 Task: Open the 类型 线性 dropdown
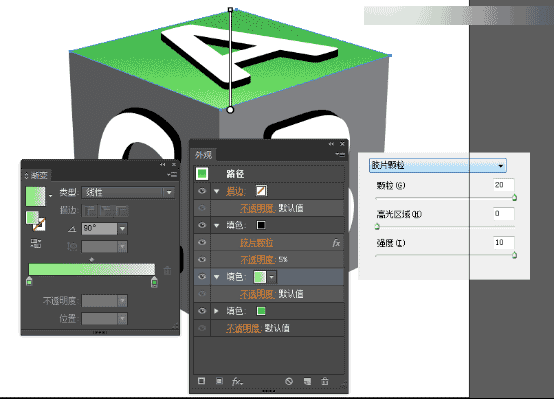pos(128,192)
